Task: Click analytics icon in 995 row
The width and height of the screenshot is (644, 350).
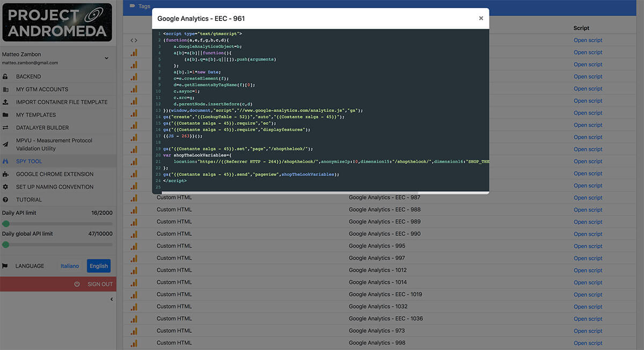Action: [134, 246]
